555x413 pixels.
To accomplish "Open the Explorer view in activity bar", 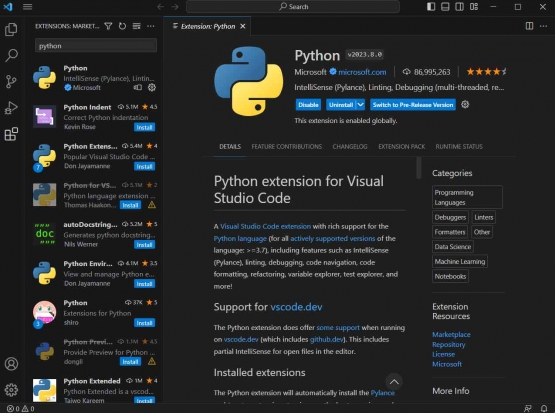I will 11,29.
